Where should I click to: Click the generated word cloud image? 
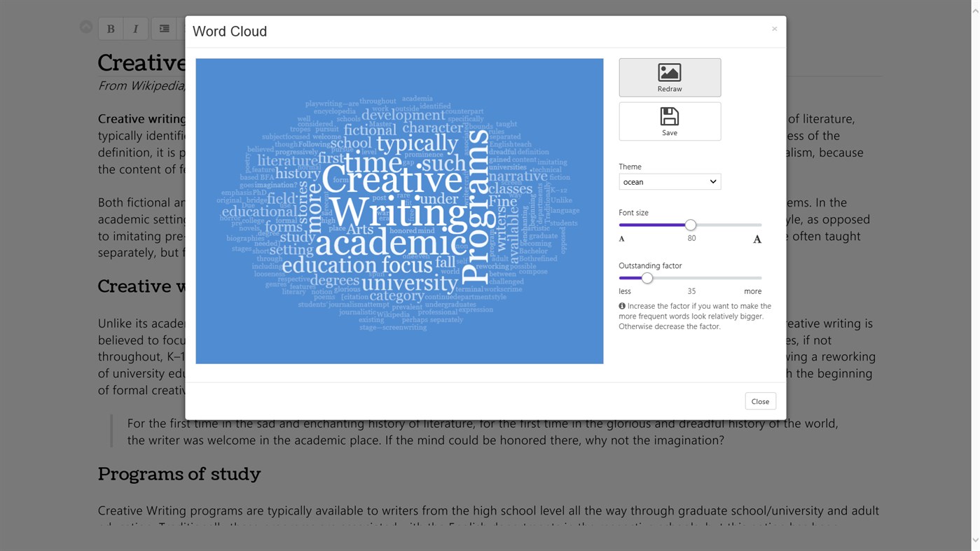pyautogui.click(x=399, y=211)
